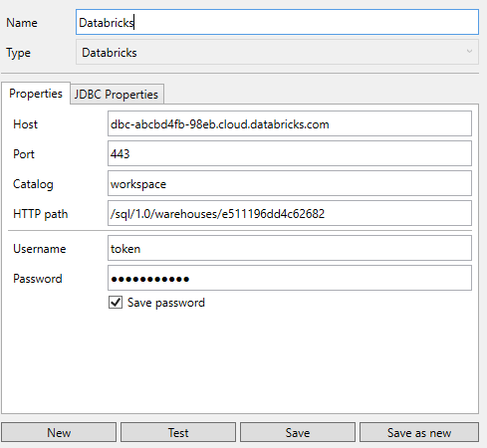Toggle the Save password checkbox

pos(116,303)
